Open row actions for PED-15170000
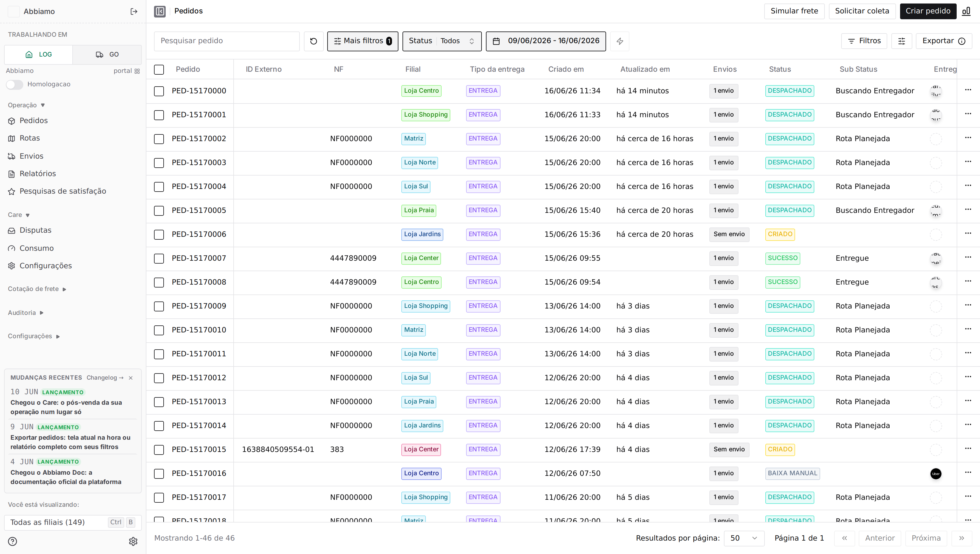980x554 pixels. tap(968, 90)
